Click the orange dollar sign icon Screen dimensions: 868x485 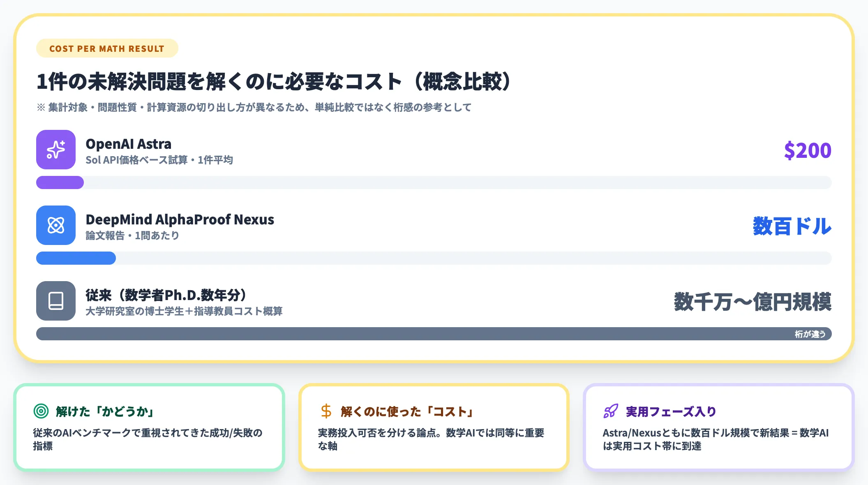click(x=326, y=411)
